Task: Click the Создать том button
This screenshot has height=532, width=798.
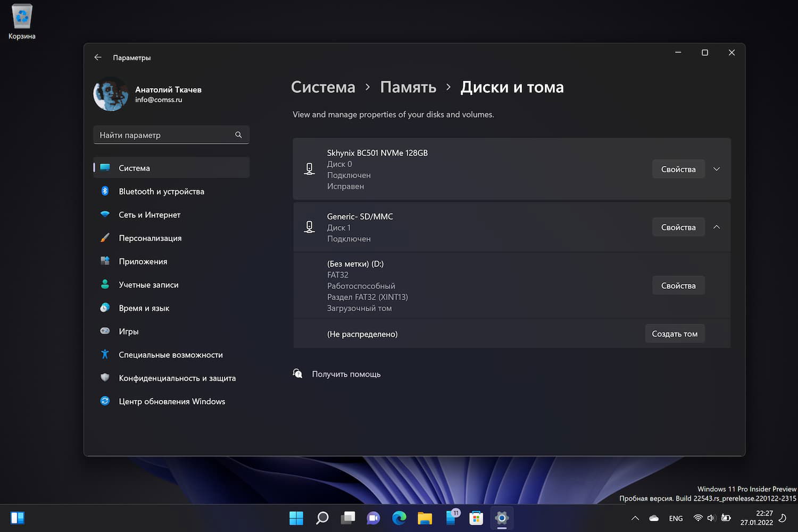Action: (x=675, y=334)
